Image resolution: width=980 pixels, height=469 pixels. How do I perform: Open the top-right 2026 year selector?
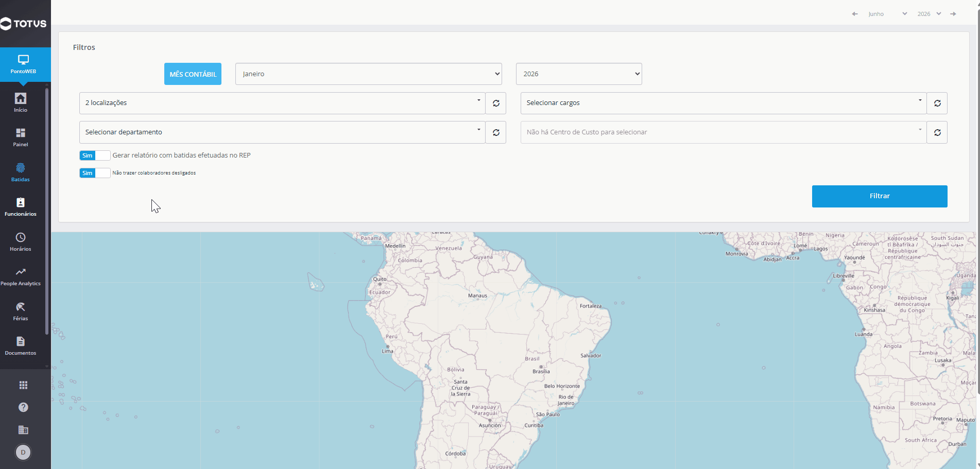930,14
